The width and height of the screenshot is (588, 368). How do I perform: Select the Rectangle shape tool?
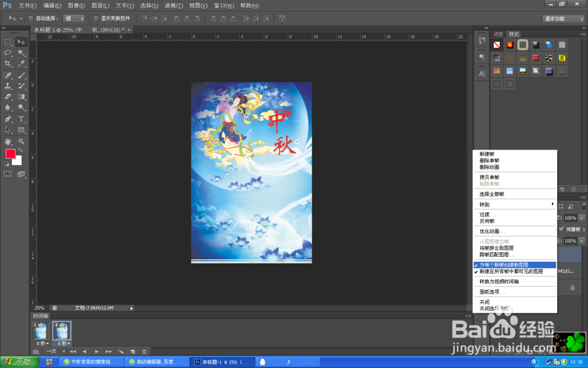[21, 130]
